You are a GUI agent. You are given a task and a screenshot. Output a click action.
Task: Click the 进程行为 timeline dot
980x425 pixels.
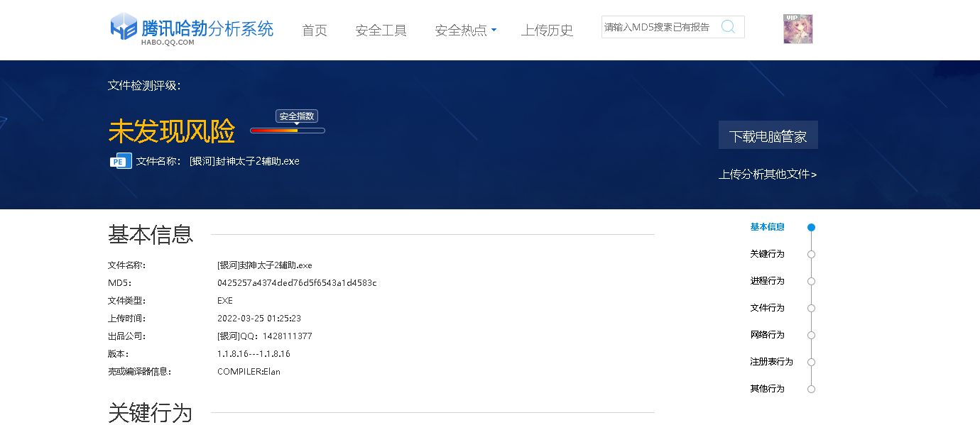[811, 282]
